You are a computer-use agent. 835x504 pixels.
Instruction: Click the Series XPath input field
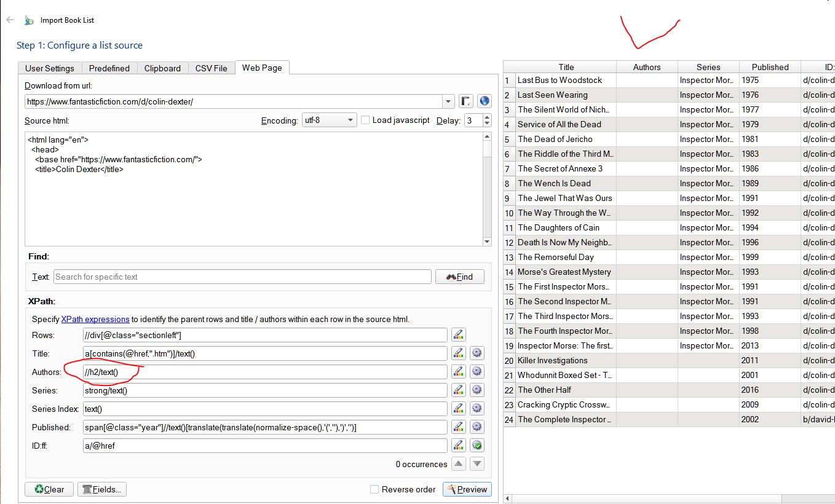point(264,390)
